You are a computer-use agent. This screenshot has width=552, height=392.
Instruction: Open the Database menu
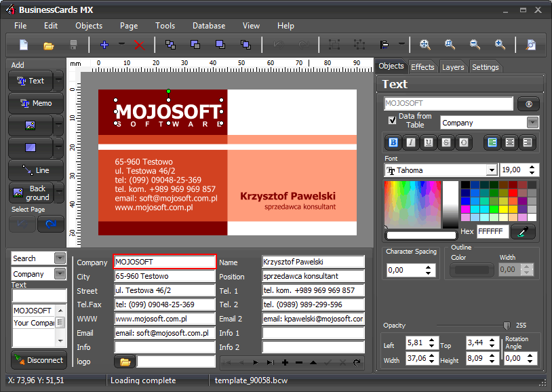click(208, 26)
